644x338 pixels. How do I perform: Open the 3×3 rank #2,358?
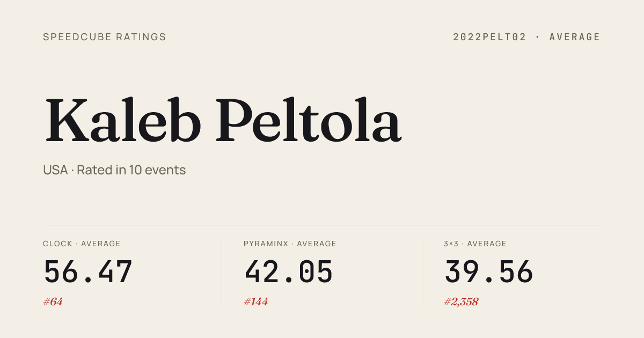[x=461, y=302]
